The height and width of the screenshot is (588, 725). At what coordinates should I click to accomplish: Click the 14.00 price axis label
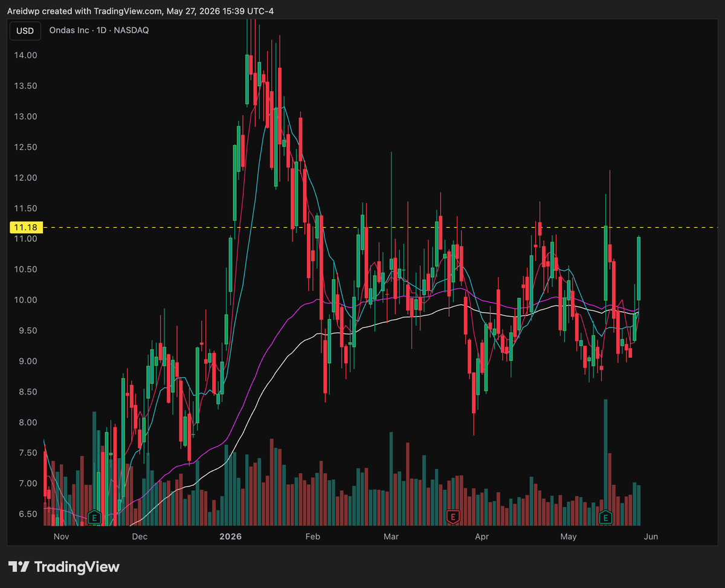(x=25, y=55)
